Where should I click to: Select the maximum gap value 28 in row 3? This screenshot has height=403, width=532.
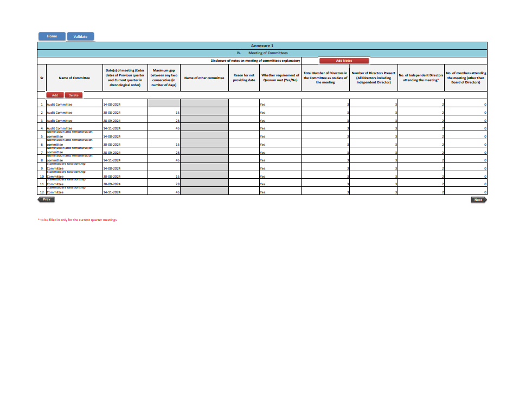164,119
